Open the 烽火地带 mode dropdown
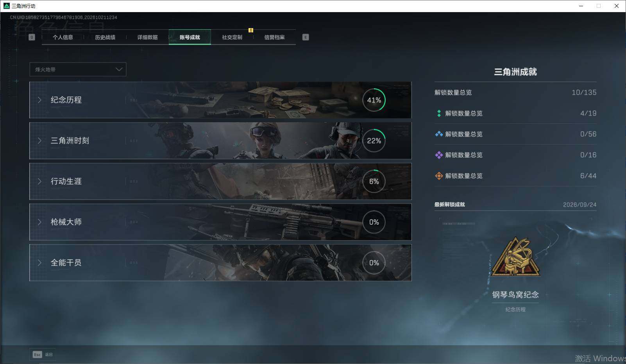 point(78,70)
